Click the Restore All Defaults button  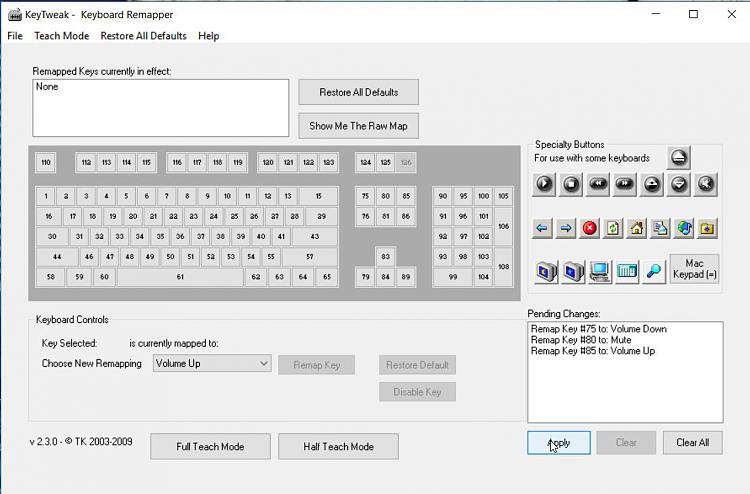(359, 92)
